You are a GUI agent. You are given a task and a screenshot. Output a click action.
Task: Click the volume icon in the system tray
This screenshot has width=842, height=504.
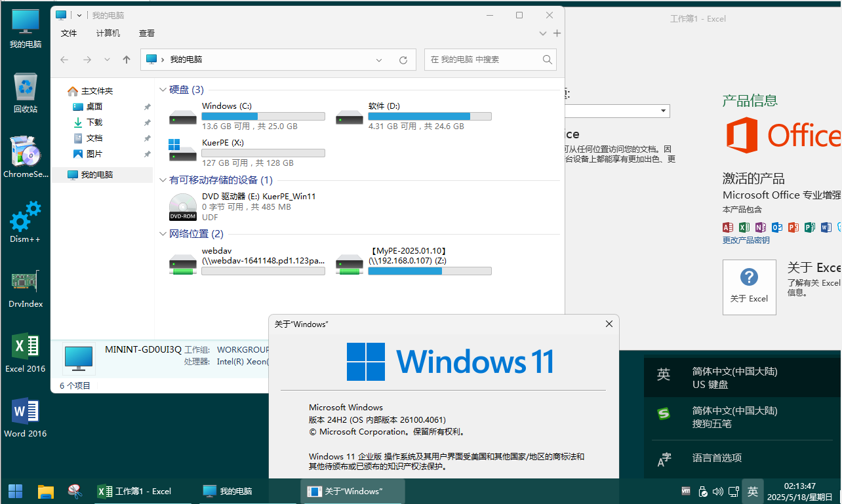tap(717, 491)
